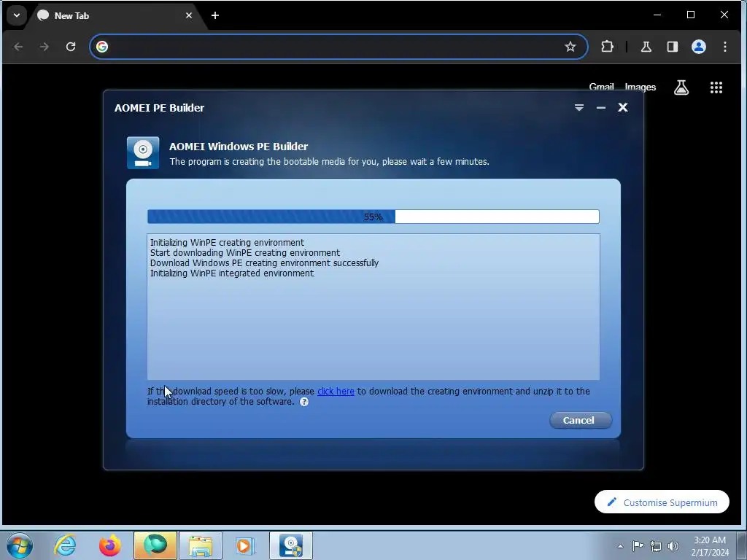747x560 pixels.
Task: Select log line 'Initializing WinPE creating environment'
Action: tap(227, 242)
